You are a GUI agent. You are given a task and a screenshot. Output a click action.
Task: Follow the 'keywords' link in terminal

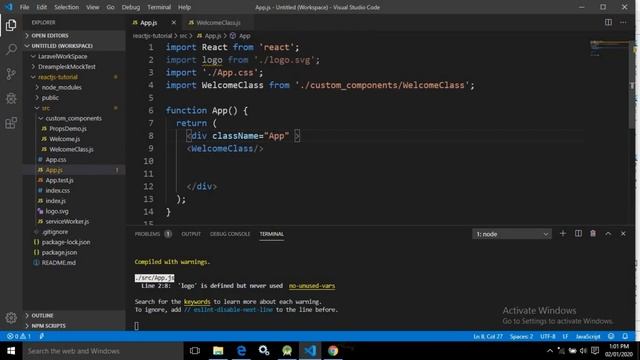pyautogui.click(x=197, y=302)
